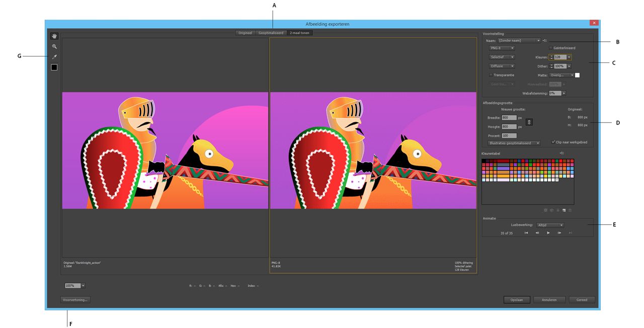Click the delete color trash icon

pos(570,210)
